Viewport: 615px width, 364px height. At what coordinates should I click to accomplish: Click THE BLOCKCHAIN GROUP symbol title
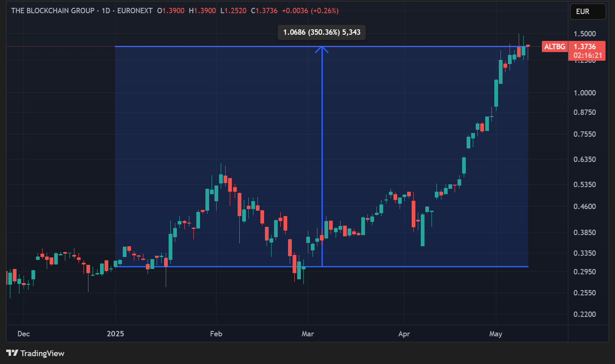coord(52,11)
